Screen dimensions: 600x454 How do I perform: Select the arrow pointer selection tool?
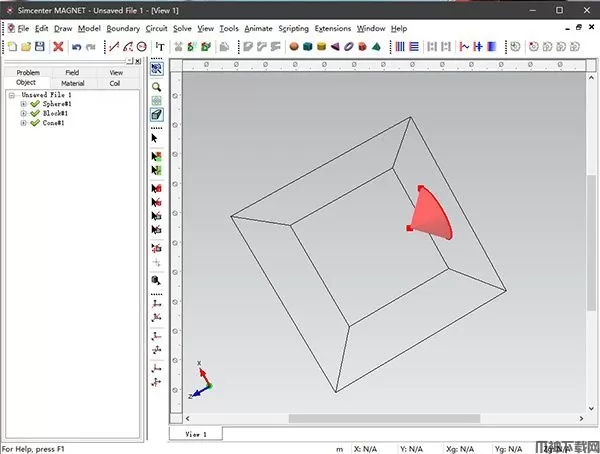(x=156, y=138)
